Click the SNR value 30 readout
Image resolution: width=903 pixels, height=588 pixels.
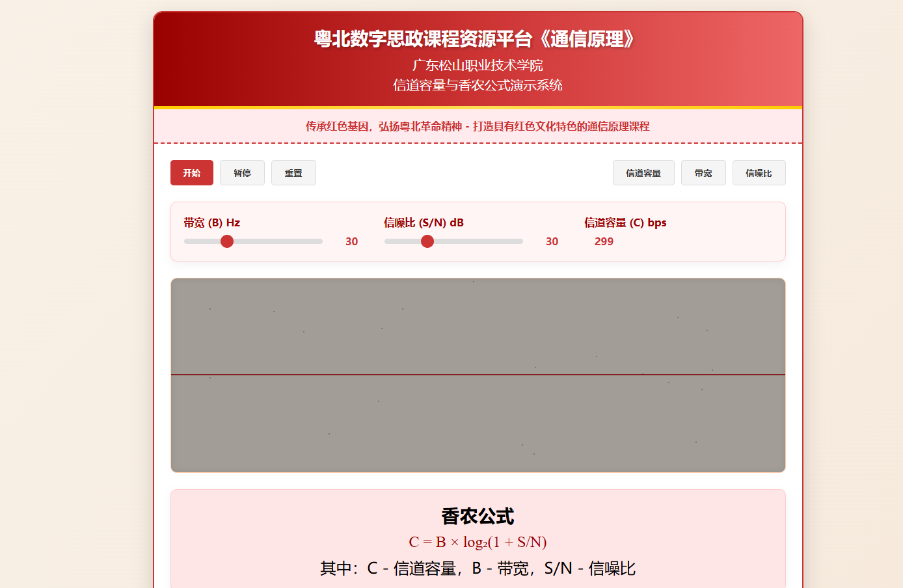point(552,241)
